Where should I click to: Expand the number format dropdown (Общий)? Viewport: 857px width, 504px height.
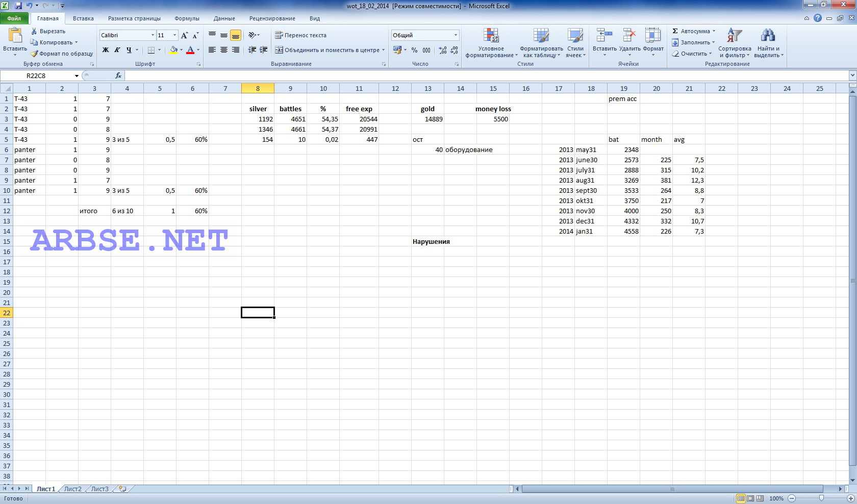456,35
